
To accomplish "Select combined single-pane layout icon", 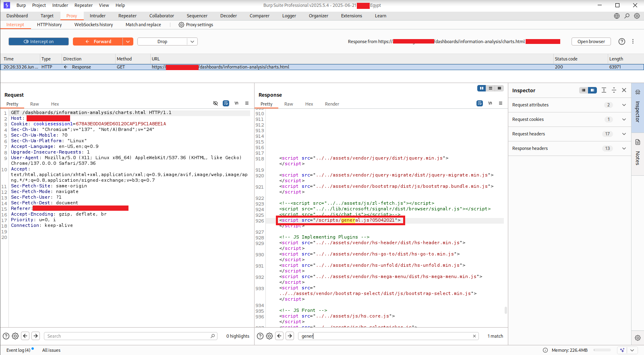I will pos(499,88).
